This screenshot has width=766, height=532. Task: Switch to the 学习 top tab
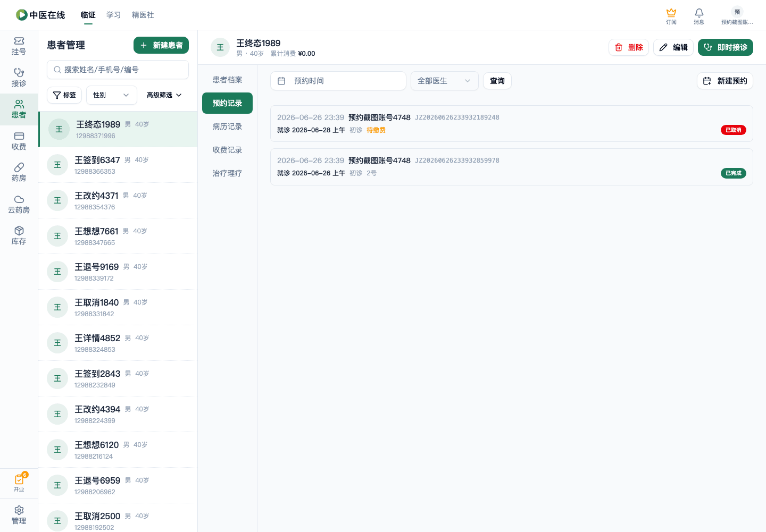coord(114,15)
